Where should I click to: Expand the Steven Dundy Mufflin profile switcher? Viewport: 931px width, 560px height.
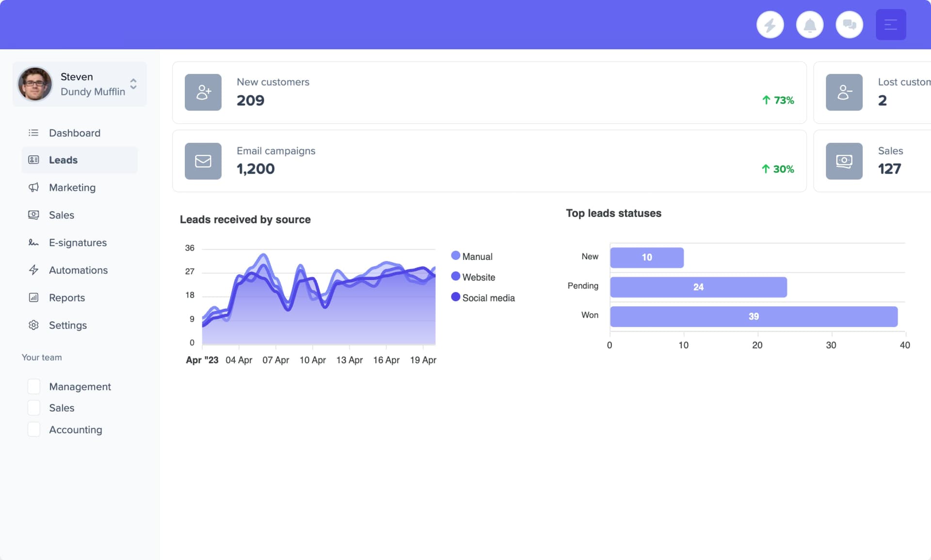(x=132, y=84)
